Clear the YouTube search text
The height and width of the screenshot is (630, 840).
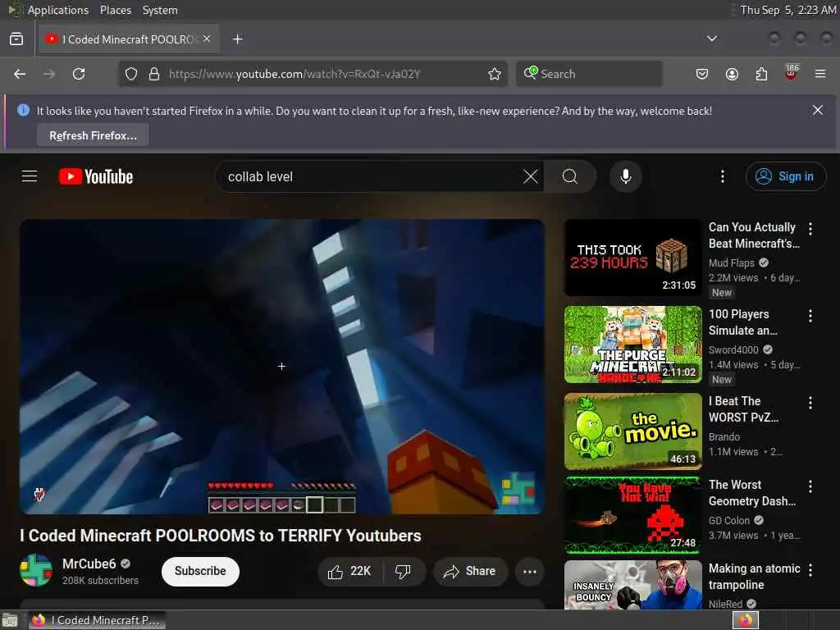[531, 176]
